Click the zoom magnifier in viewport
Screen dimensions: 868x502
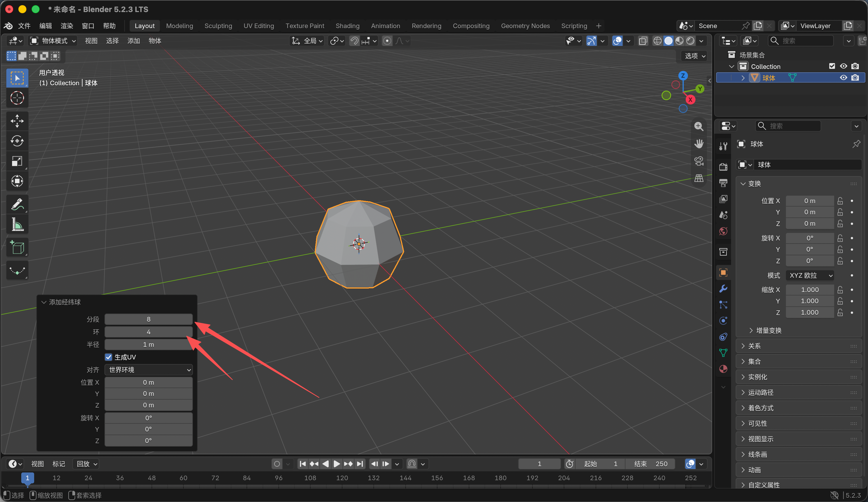click(x=699, y=127)
